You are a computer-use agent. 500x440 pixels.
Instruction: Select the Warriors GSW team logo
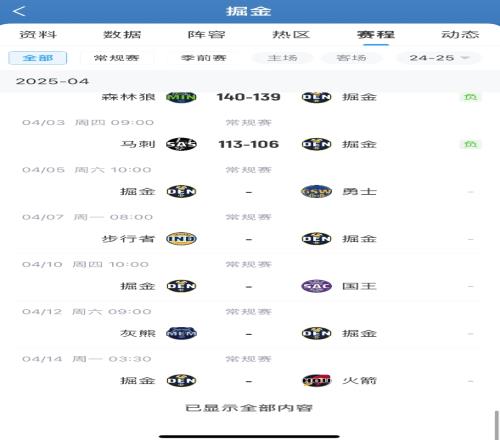pos(316,192)
